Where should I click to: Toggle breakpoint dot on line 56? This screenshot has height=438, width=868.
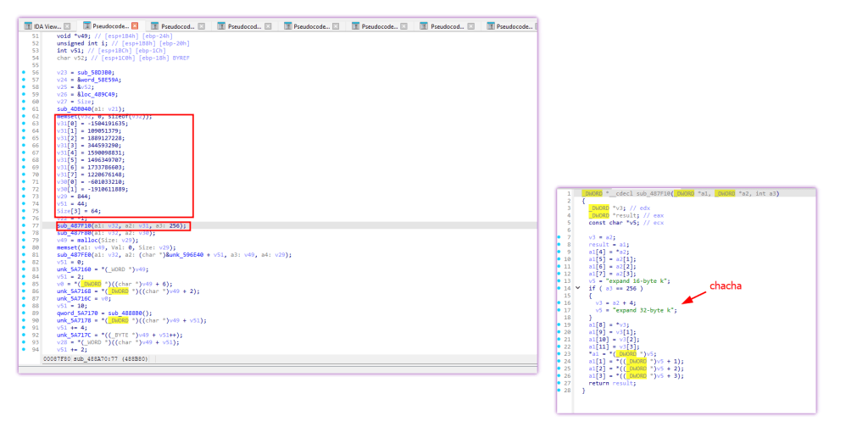click(23, 73)
